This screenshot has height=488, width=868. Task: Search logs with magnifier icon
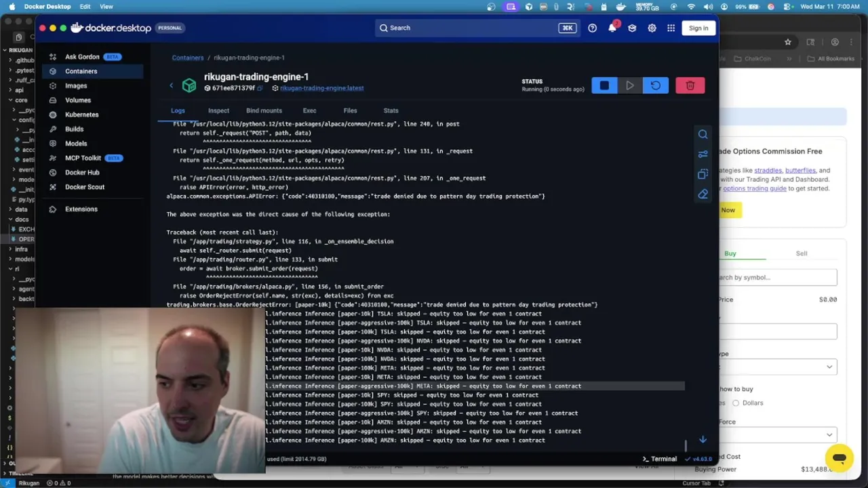coord(703,134)
